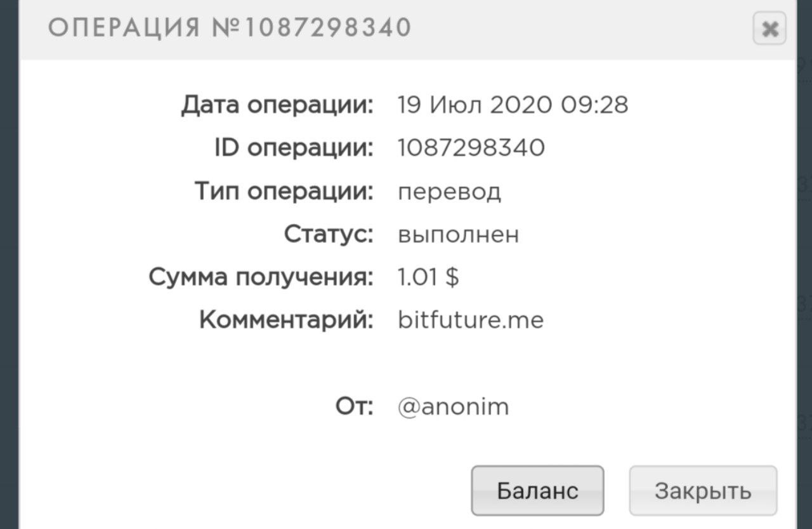
Task: Click the status value выполнен
Action: 458,234
